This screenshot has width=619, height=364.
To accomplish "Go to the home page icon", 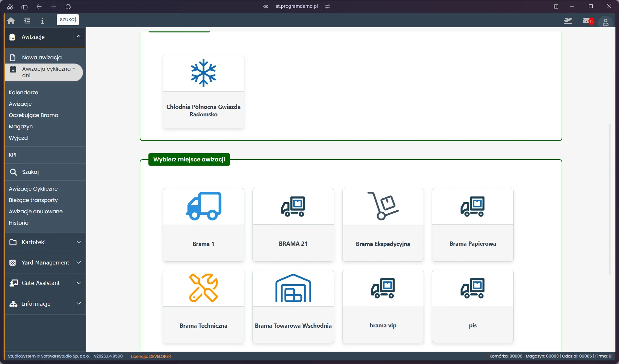I will point(11,21).
